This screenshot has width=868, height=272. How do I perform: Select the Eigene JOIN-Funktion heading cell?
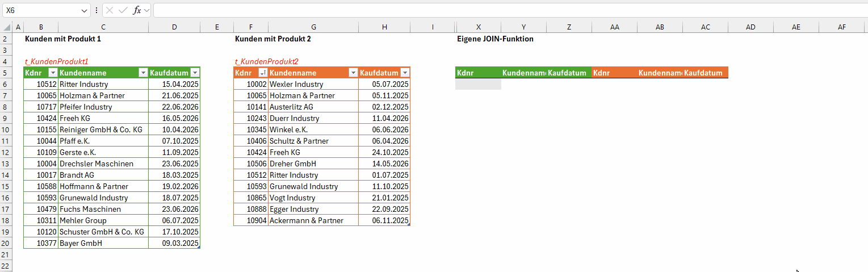[495, 39]
